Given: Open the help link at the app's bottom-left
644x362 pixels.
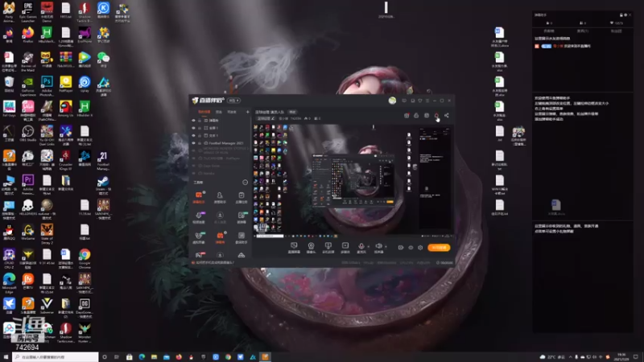Looking at the screenshot, I should point(213,262).
